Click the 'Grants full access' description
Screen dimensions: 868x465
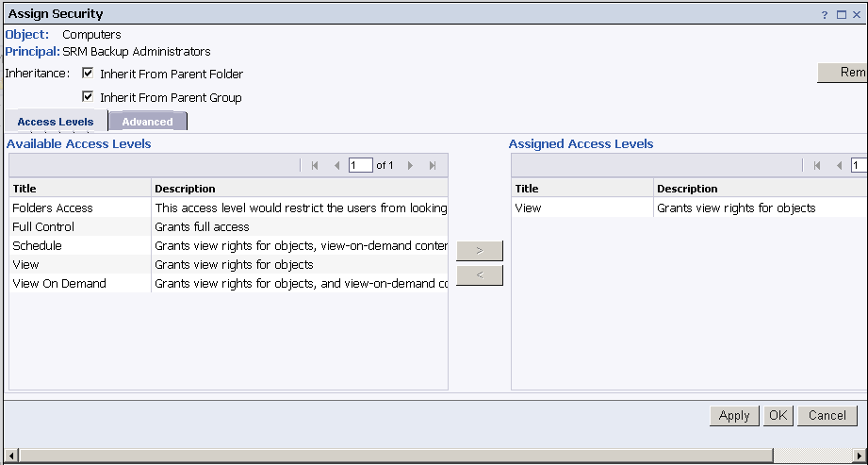pyautogui.click(x=202, y=226)
